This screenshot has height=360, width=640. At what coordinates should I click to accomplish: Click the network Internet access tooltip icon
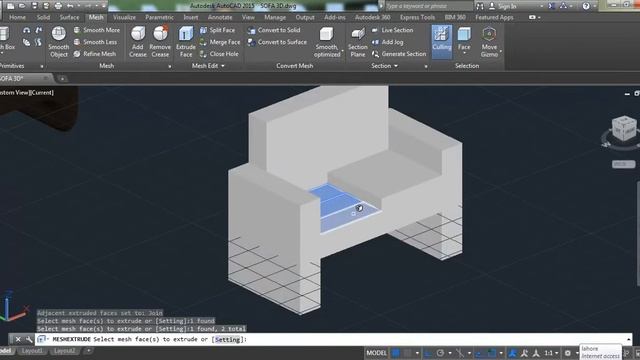point(600,352)
